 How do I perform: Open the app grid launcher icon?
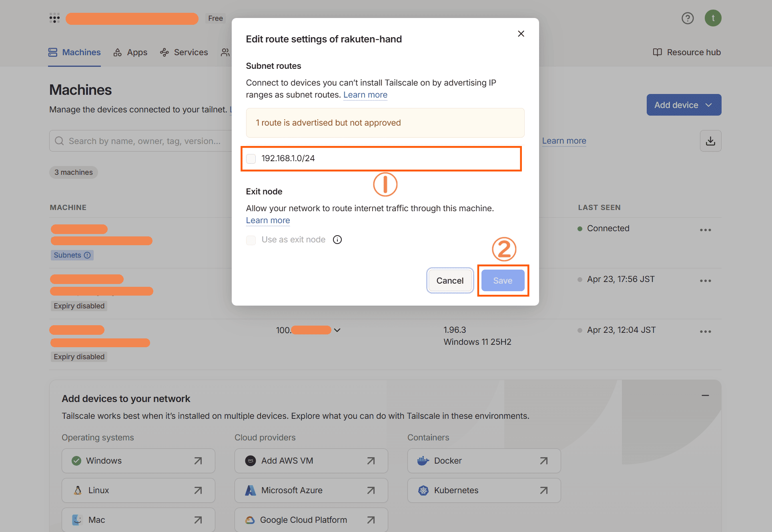tap(54, 18)
